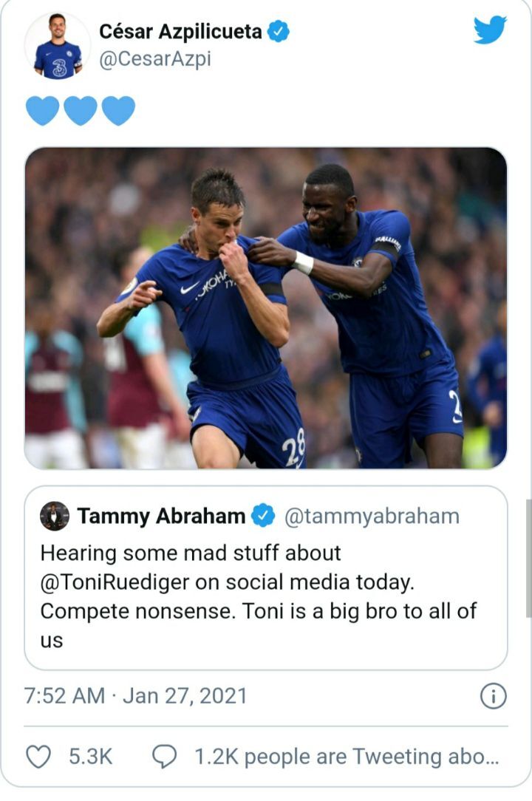Open the César Azpilicueta display name
The width and height of the screenshot is (532, 801).
[x=180, y=31]
